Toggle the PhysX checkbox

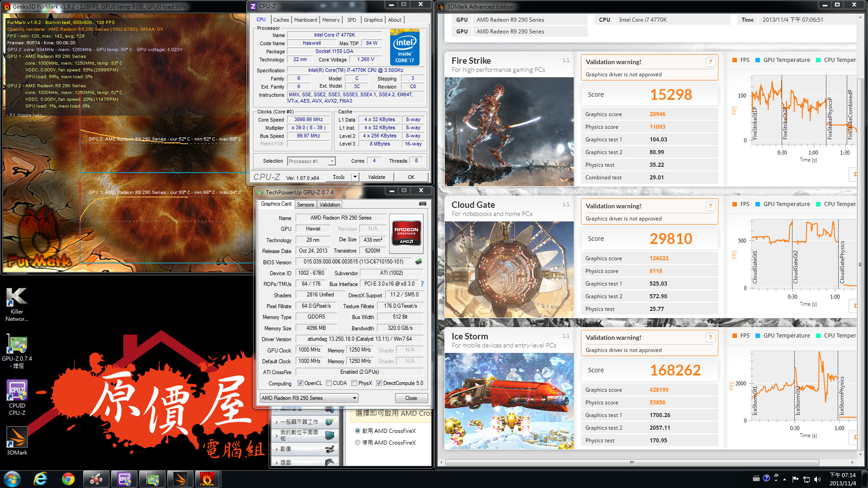click(x=354, y=383)
